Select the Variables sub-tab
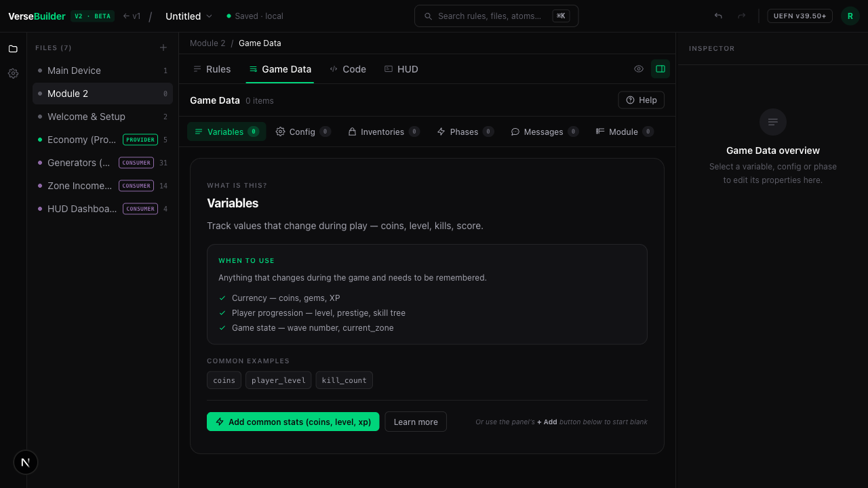Image resolution: width=868 pixels, height=488 pixels. point(226,131)
